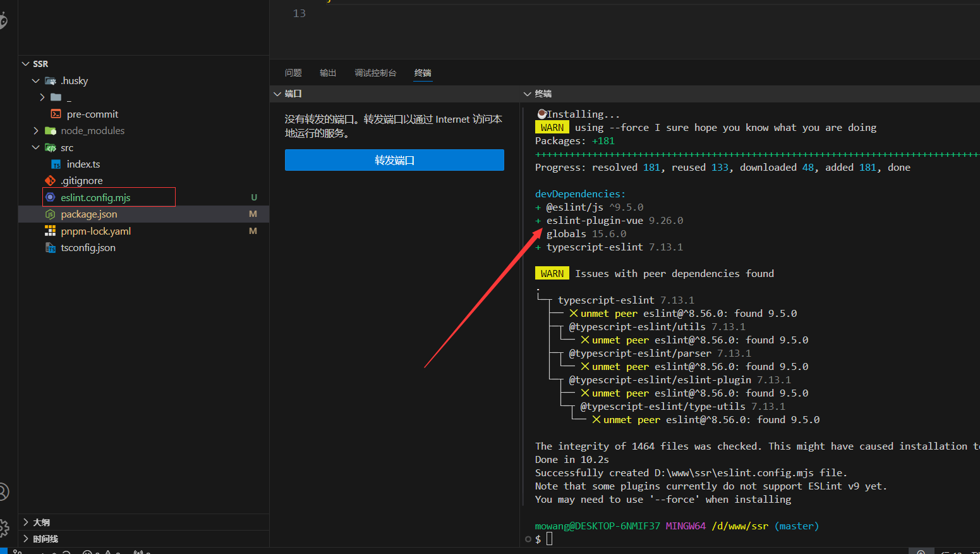Screen dimensions: 980x554
Task: Click the node_modules folder icon
Action: [51, 131]
